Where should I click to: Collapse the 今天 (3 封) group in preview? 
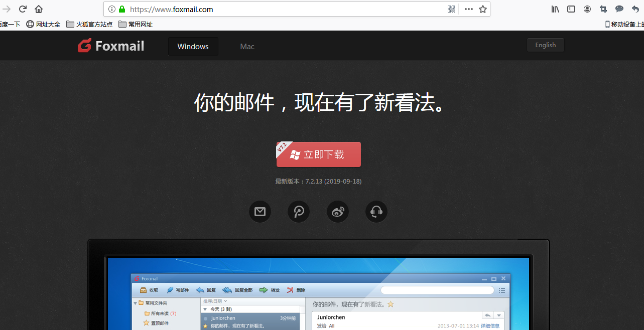click(205, 309)
